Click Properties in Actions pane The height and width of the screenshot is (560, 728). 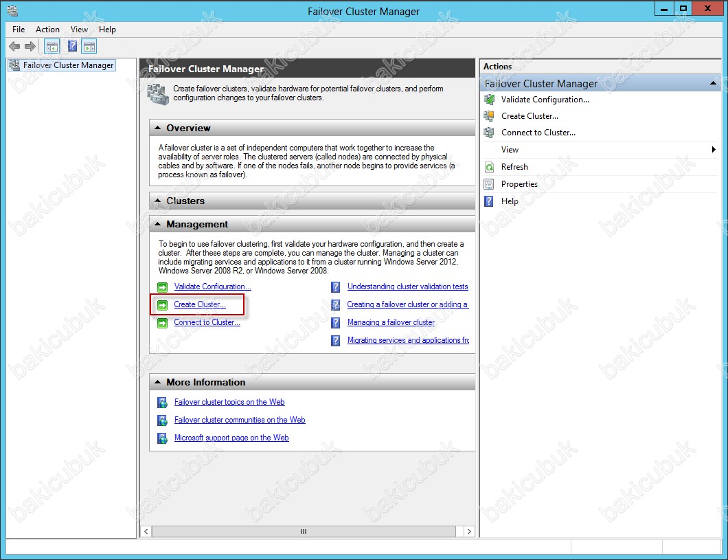click(x=519, y=184)
